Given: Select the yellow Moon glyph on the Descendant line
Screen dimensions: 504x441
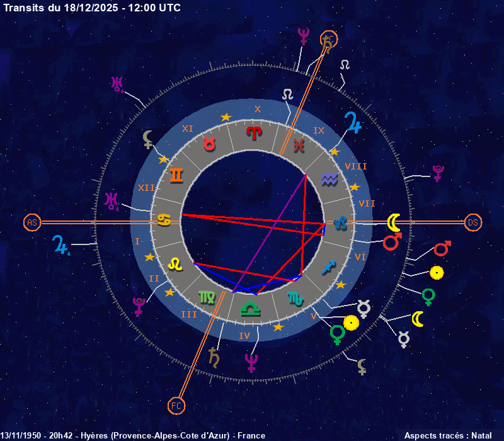Looking at the screenshot, I should [394, 222].
